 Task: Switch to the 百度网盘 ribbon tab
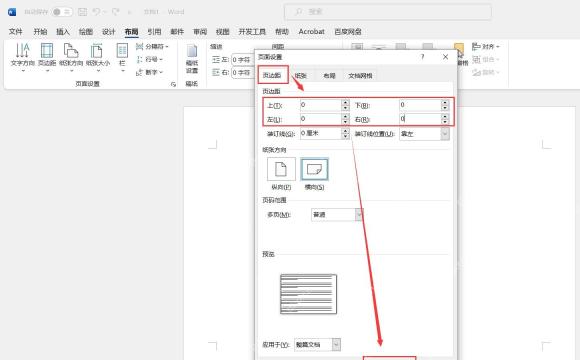point(348,32)
